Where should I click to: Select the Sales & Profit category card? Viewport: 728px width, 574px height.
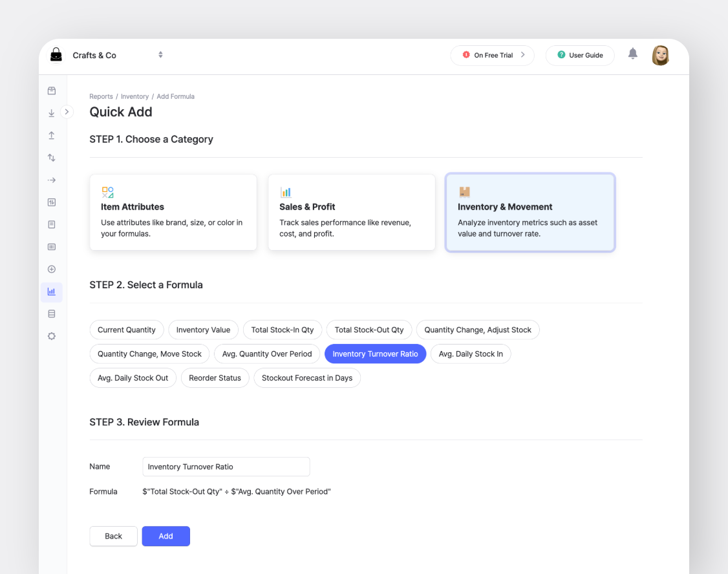pos(351,212)
